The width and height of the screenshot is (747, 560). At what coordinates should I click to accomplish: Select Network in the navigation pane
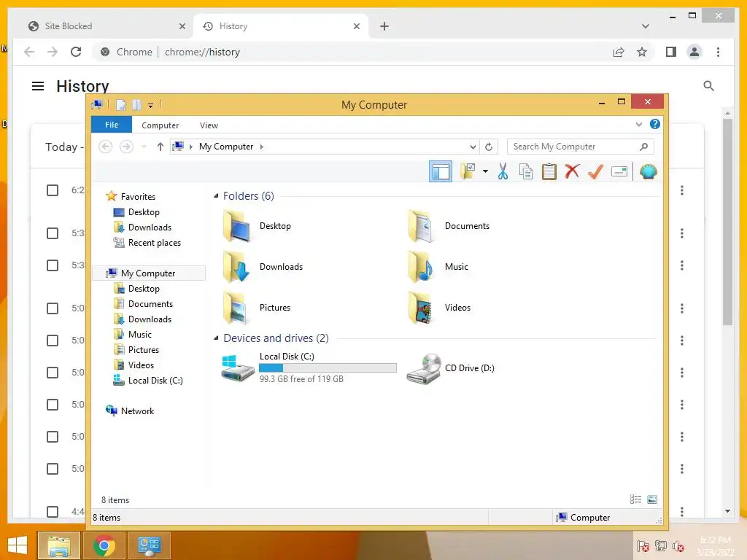(137, 411)
